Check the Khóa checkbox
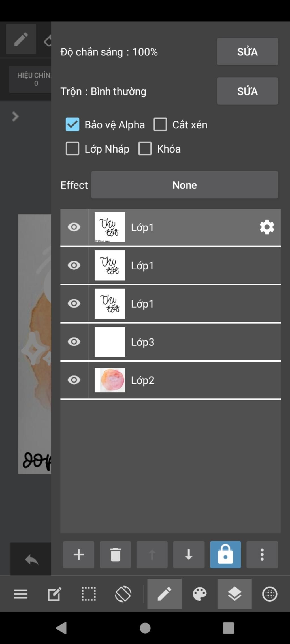The image size is (290, 644). (x=145, y=149)
